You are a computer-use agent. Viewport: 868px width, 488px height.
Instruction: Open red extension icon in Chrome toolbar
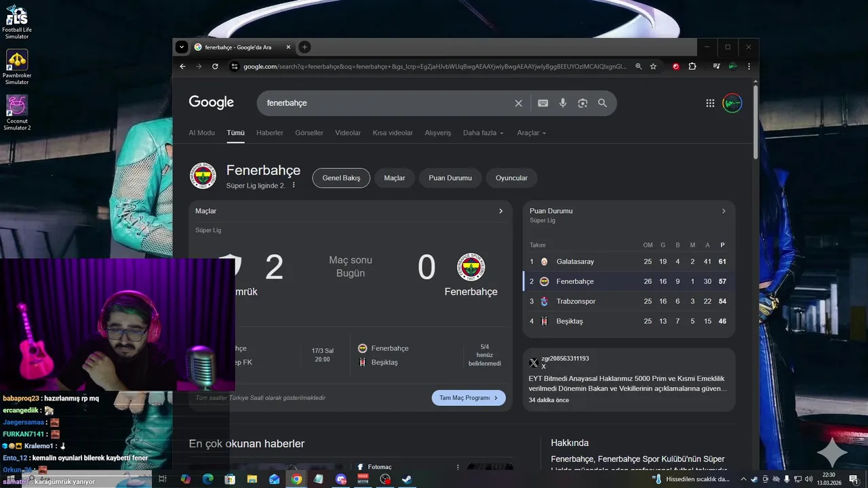(x=676, y=66)
